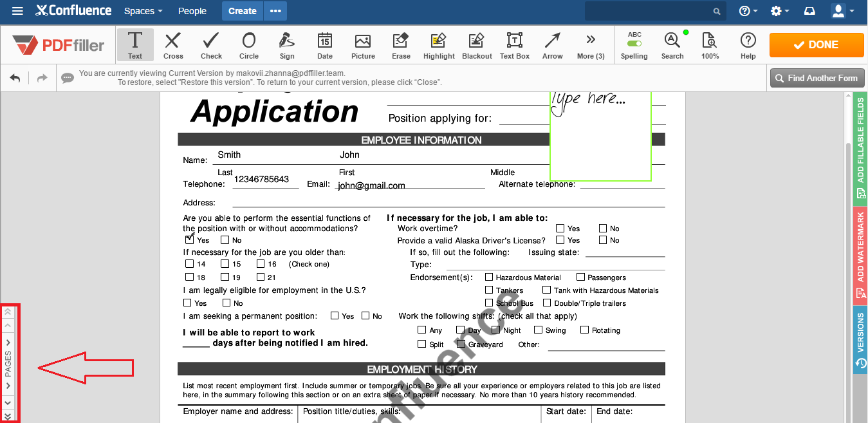Jump to first page double chevron
868x423 pixels.
pos(8,312)
